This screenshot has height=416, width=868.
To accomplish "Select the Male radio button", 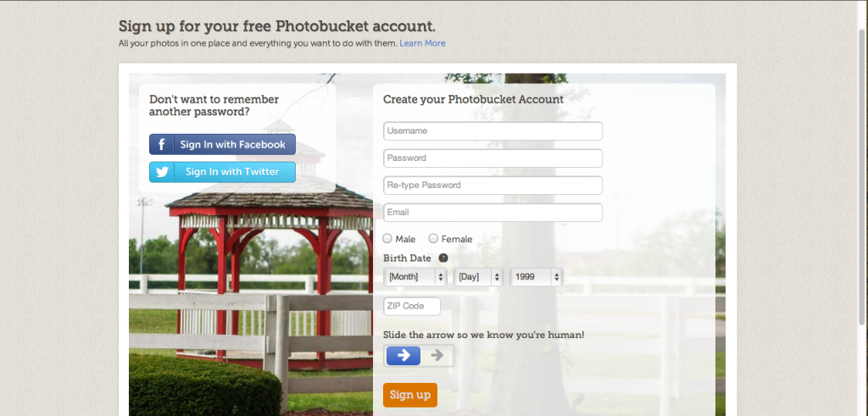I will (x=387, y=238).
